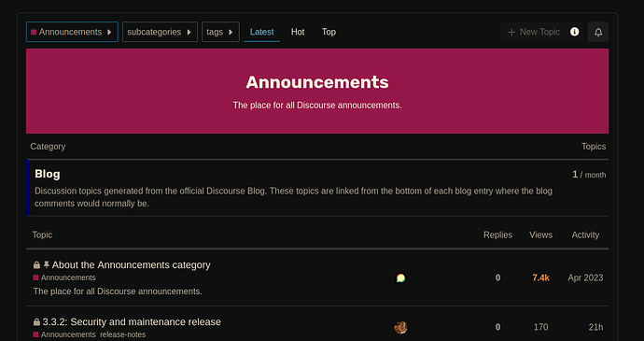Viewport: 644px width, 341px height.
Task: Click the Topic column header
Action: pyautogui.click(x=42, y=234)
